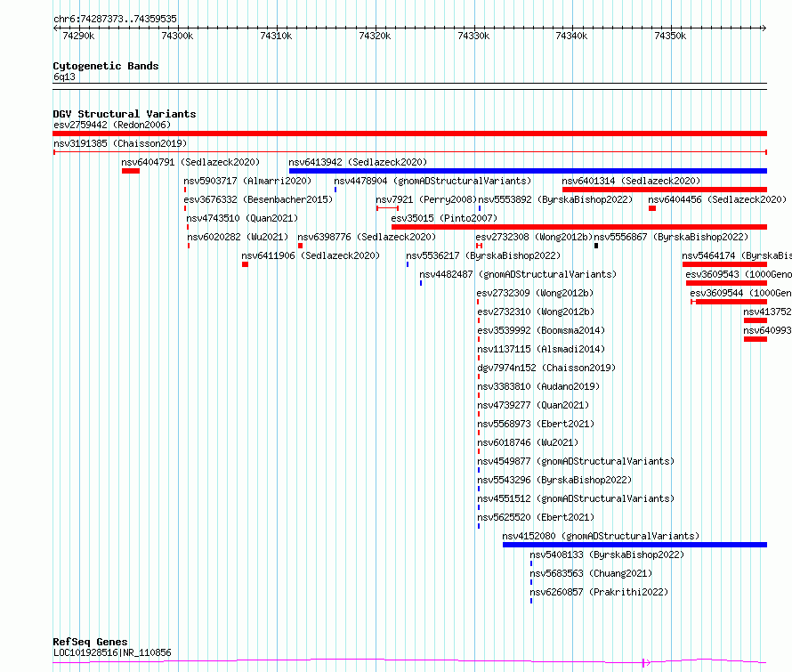Click the Cytogenetic Bands track title
The width and height of the screenshot is (792, 672).
click(106, 66)
